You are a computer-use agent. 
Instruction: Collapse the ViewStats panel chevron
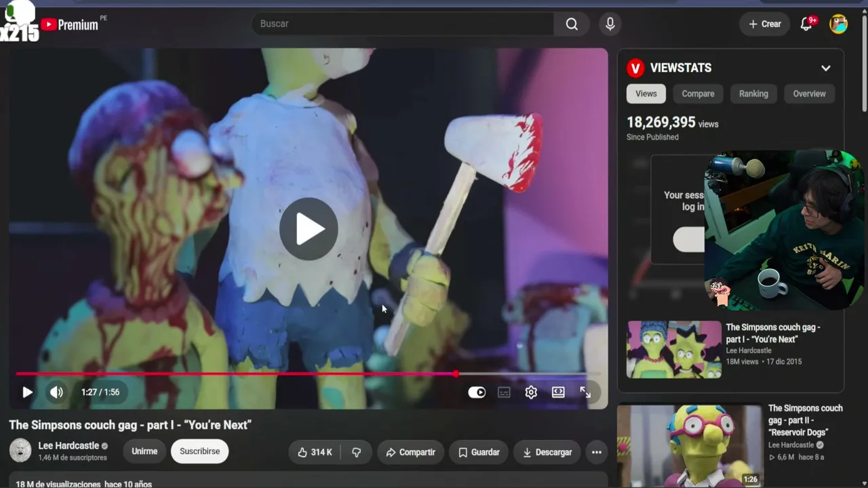826,68
